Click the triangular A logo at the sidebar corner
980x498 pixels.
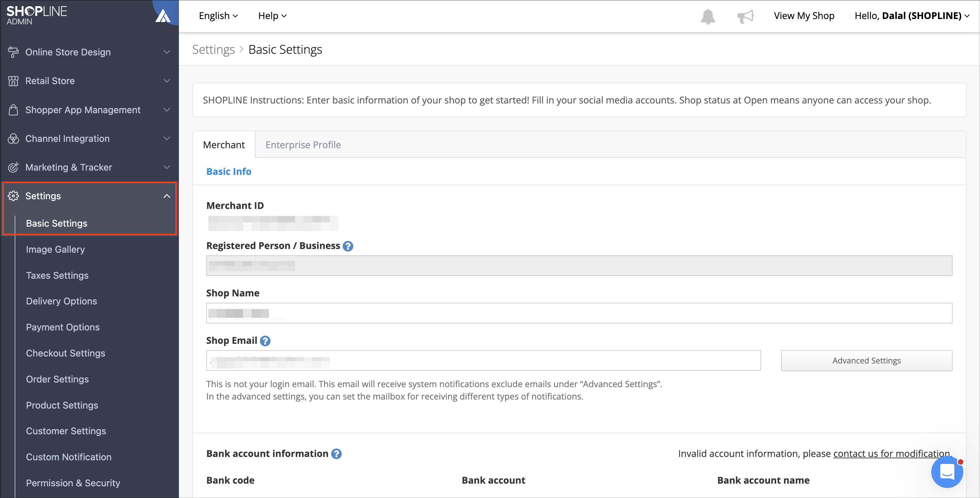pos(163,16)
